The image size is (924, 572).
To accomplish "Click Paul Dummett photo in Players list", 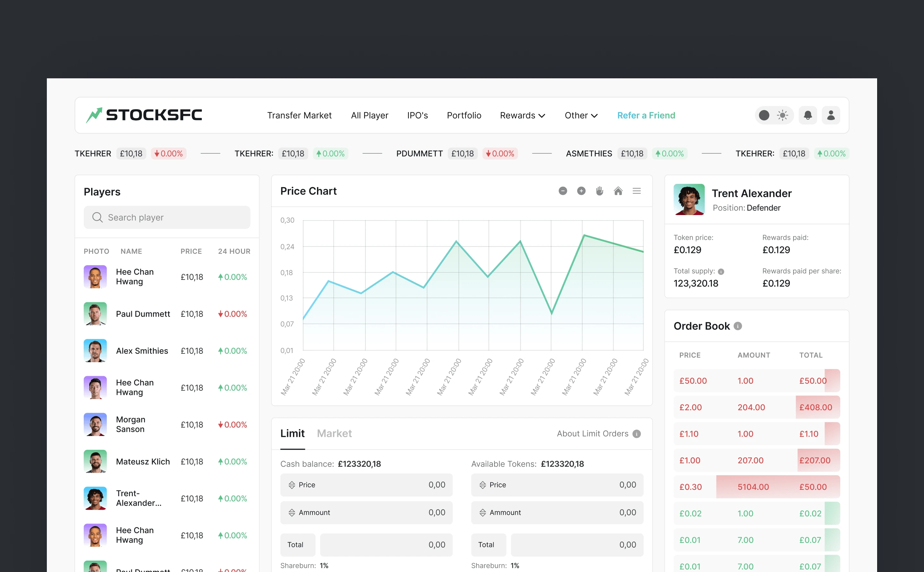I will [x=95, y=314].
